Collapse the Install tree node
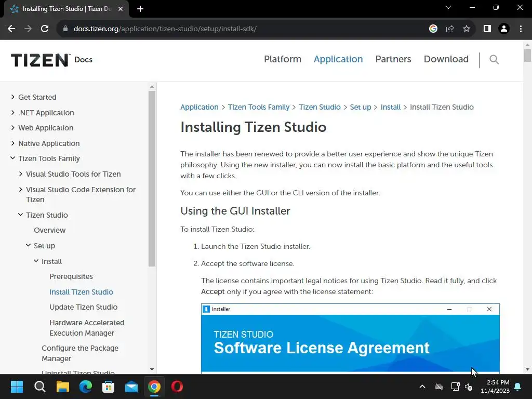 (36, 261)
